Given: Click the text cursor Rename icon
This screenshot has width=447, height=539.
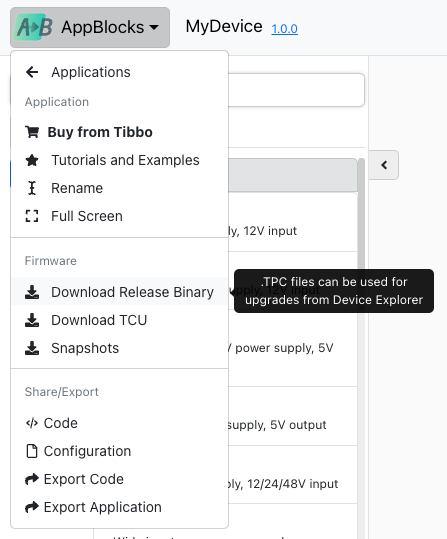Looking at the screenshot, I should (x=32, y=188).
